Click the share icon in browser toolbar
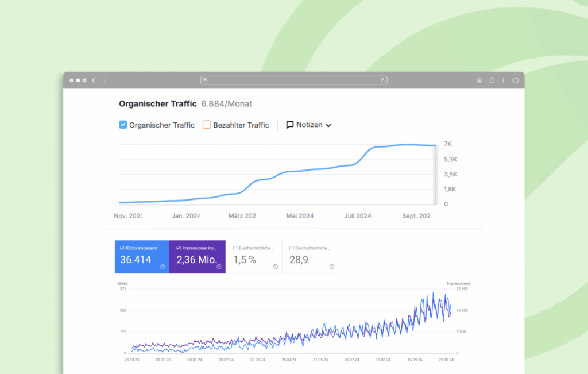Screen dimensions: 588x374 [x=492, y=80]
